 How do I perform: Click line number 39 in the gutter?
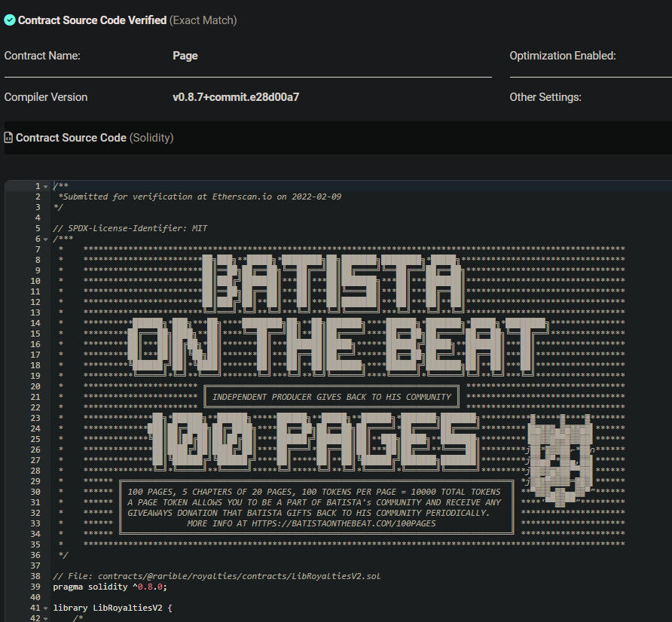[x=35, y=587]
